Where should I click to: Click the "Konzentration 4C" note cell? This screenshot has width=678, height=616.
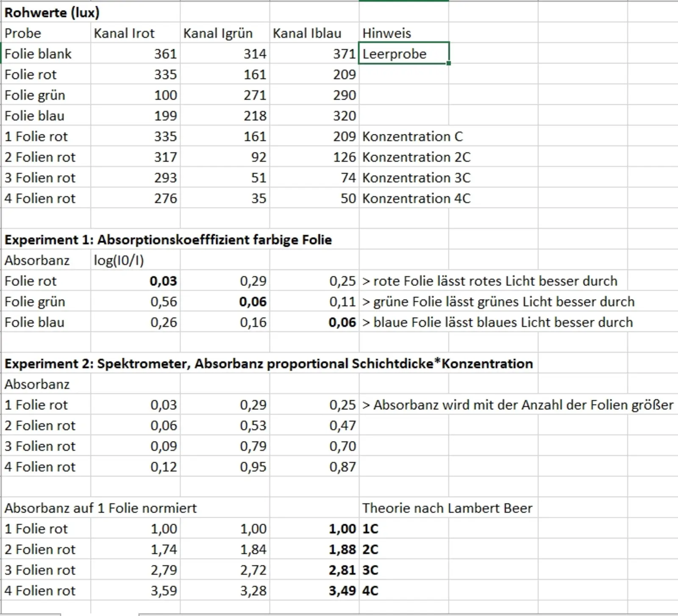tap(416, 198)
